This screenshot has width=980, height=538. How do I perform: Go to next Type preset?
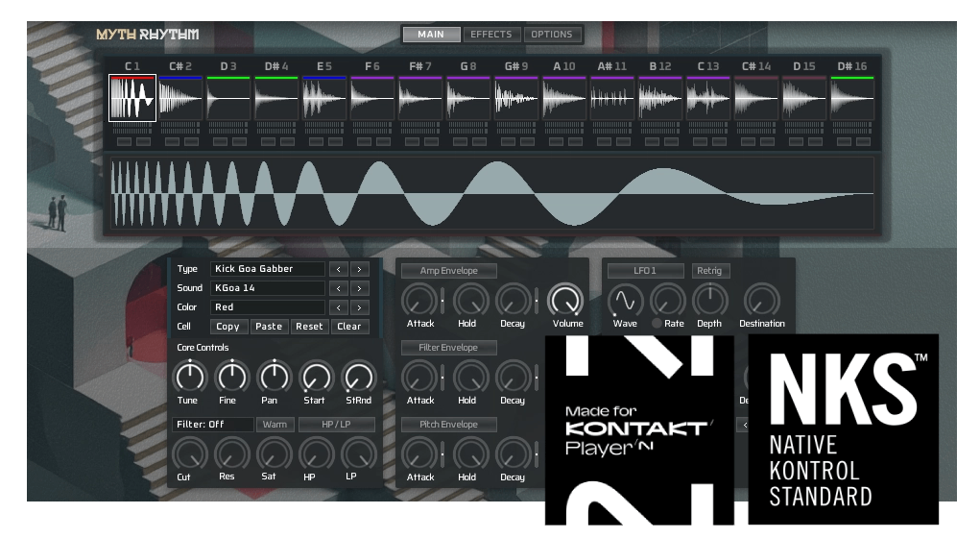point(359,269)
